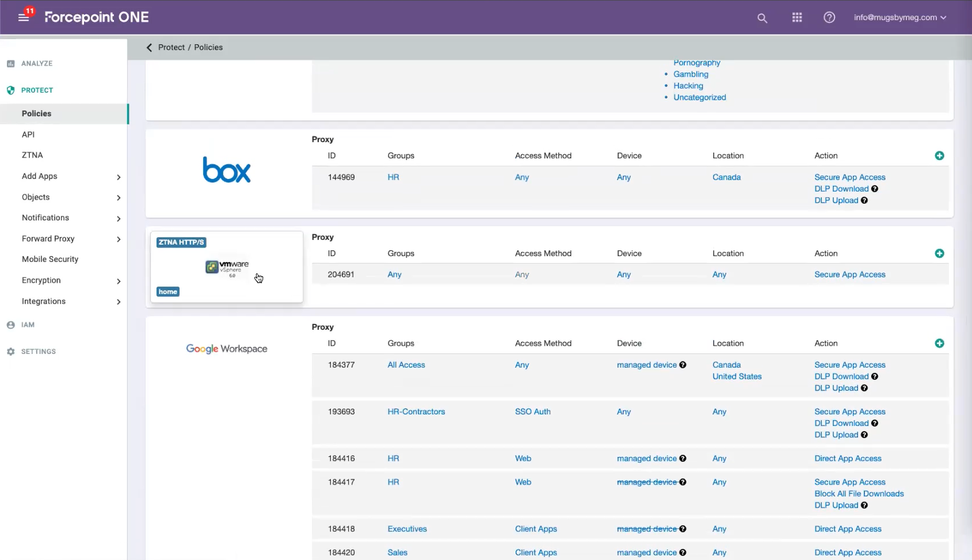This screenshot has height=560, width=972.
Task: Click the Uncategorized category link
Action: click(x=699, y=98)
